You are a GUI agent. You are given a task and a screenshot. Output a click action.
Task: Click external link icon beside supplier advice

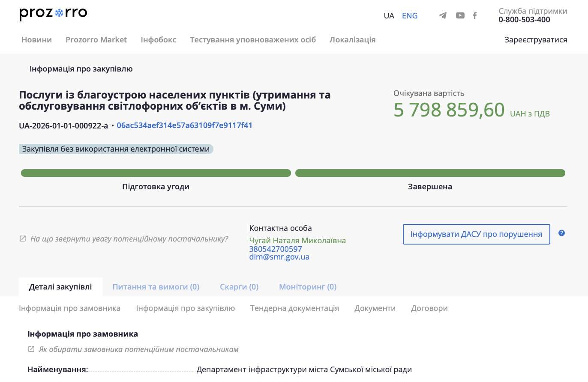[x=23, y=239]
